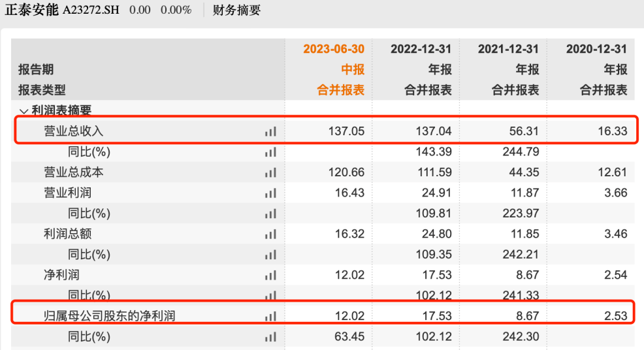Select the 137.05 revenue cell

click(x=346, y=131)
